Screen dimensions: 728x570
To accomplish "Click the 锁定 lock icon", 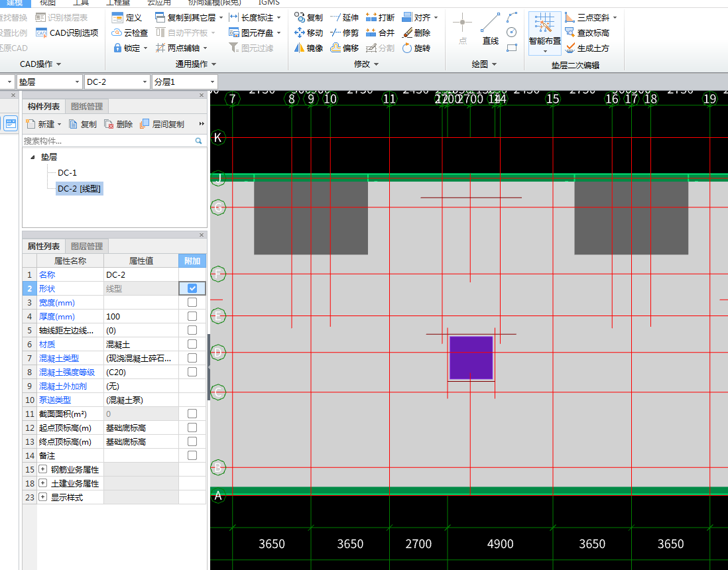I will (117, 48).
